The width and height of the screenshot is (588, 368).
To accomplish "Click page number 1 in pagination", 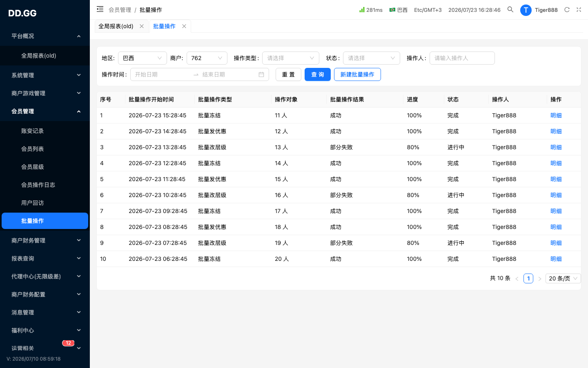I will [528, 278].
